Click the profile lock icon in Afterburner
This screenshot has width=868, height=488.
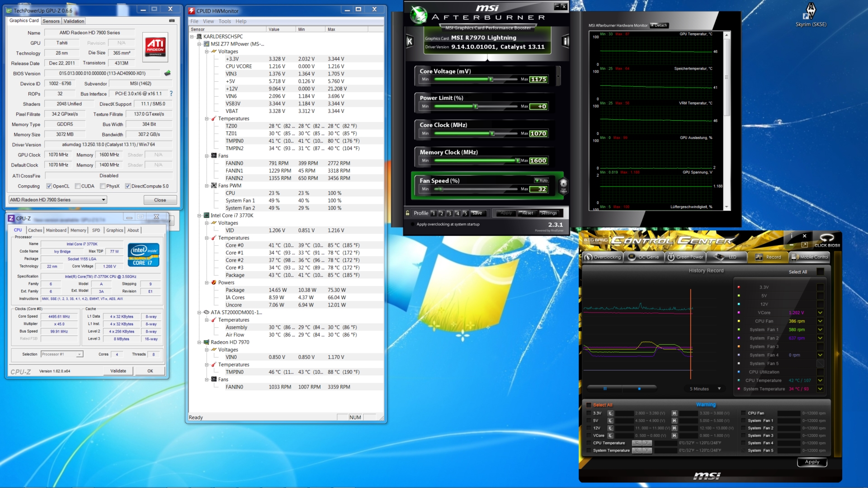tap(407, 213)
